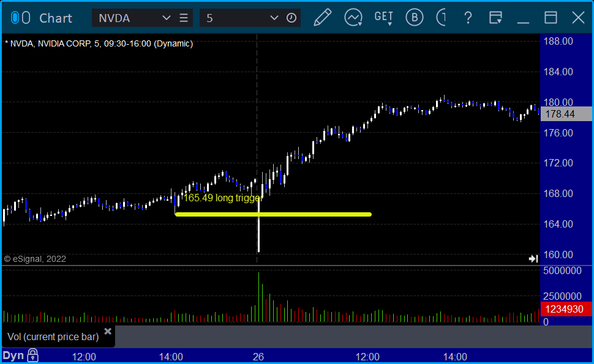
Task: Click the Chart title text in toolbar
Action: 56,18
